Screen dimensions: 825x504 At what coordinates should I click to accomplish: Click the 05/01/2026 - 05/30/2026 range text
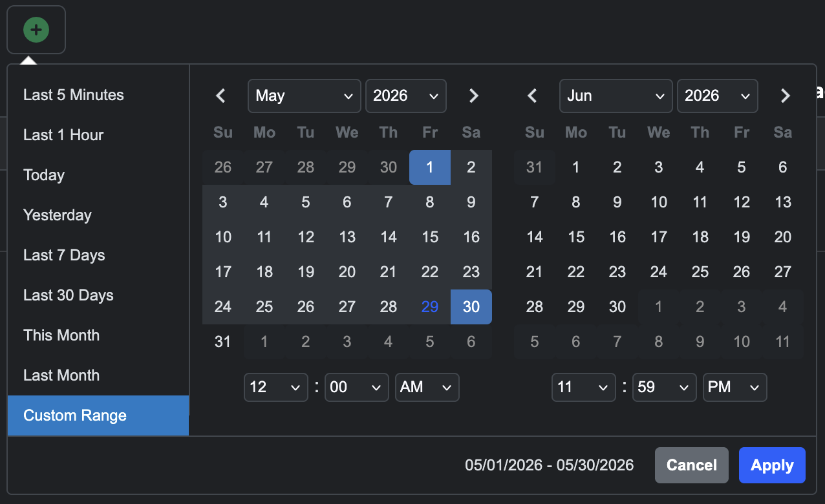pos(550,465)
